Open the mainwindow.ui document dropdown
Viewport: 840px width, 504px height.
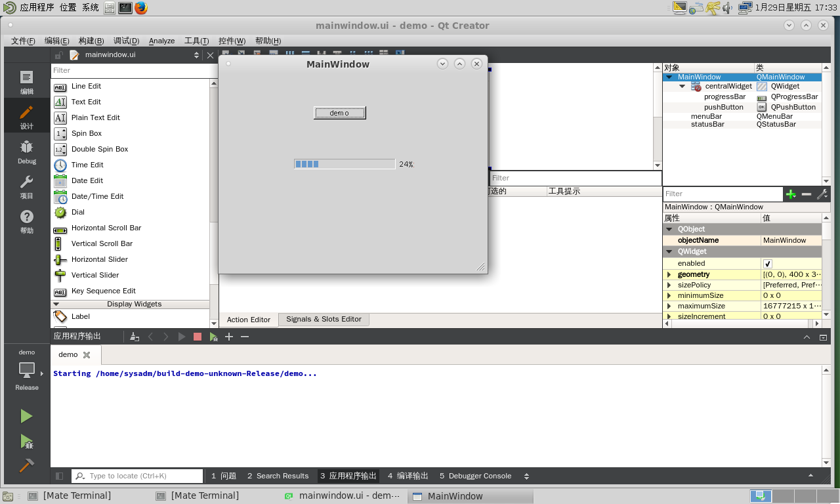[x=196, y=55]
